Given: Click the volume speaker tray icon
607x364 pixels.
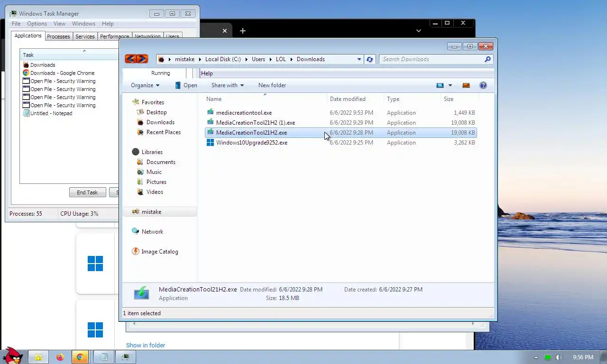Looking at the screenshot, I should [x=559, y=357].
